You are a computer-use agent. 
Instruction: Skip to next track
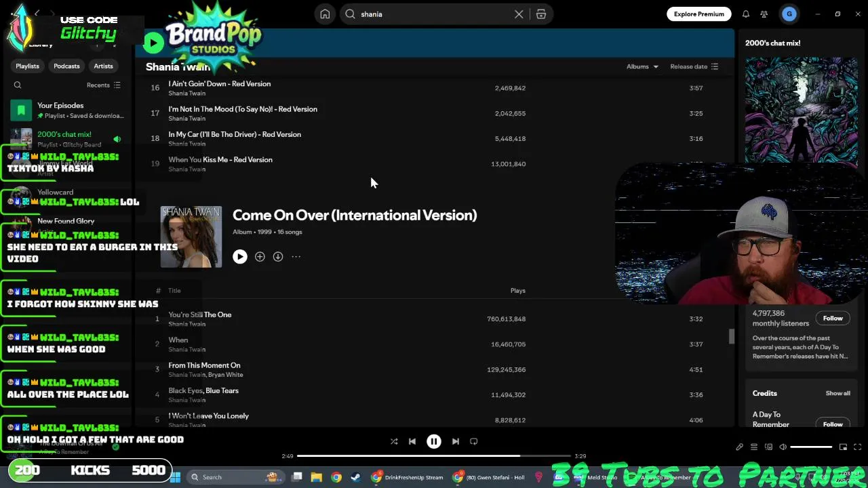click(x=456, y=441)
